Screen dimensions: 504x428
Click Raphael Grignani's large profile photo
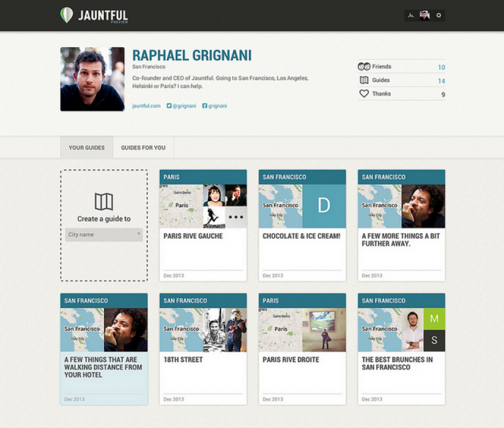pos(92,79)
